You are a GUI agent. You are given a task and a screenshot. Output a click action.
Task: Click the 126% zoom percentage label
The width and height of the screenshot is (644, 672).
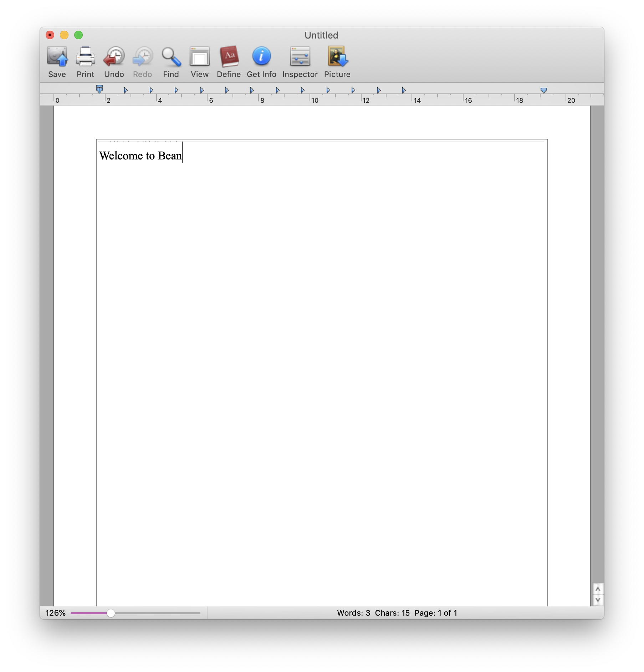coord(56,613)
